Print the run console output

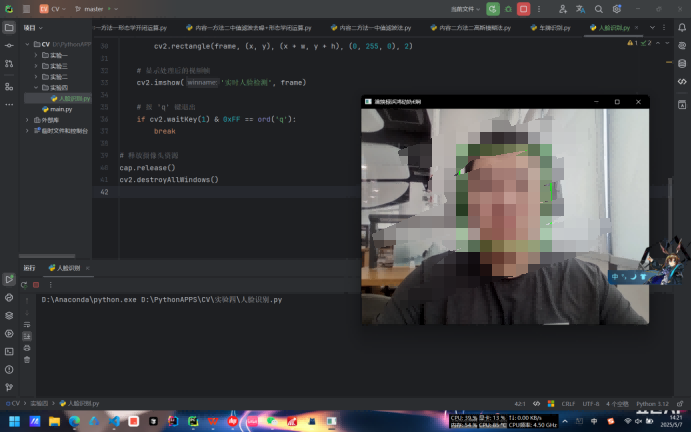coord(27,348)
